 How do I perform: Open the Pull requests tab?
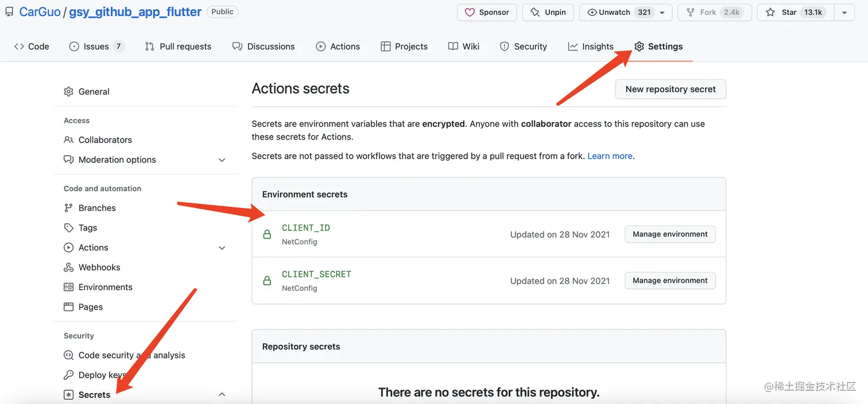178,47
